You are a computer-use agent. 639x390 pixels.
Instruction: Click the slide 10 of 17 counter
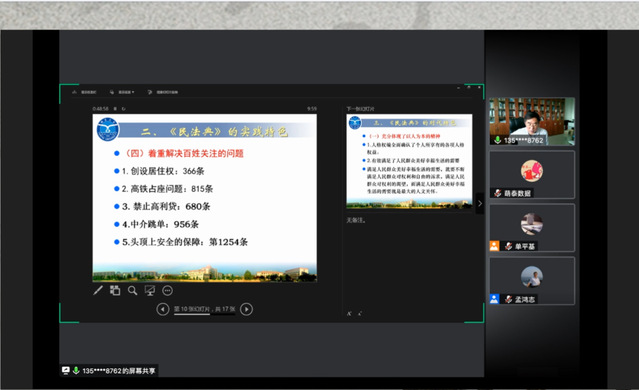(x=205, y=309)
